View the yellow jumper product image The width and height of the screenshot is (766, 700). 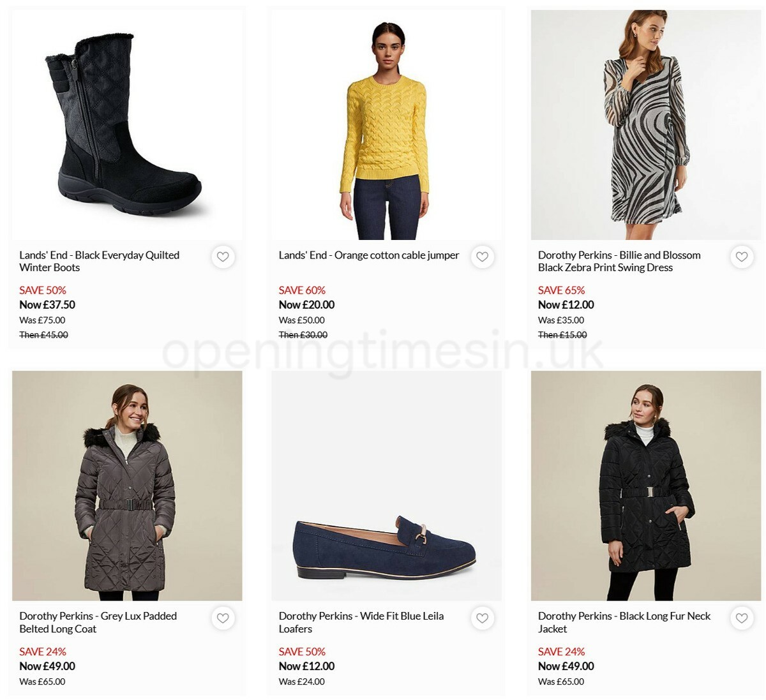pyautogui.click(x=385, y=121)
